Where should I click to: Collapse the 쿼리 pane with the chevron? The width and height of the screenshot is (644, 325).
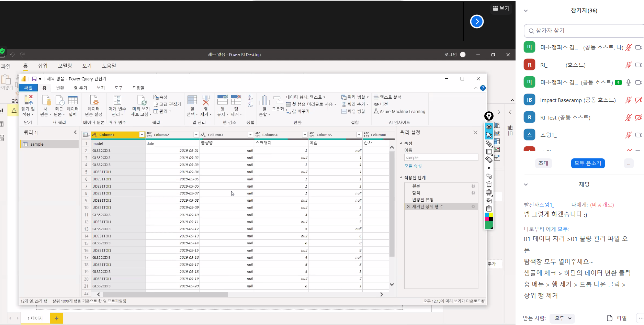(75, 132)
